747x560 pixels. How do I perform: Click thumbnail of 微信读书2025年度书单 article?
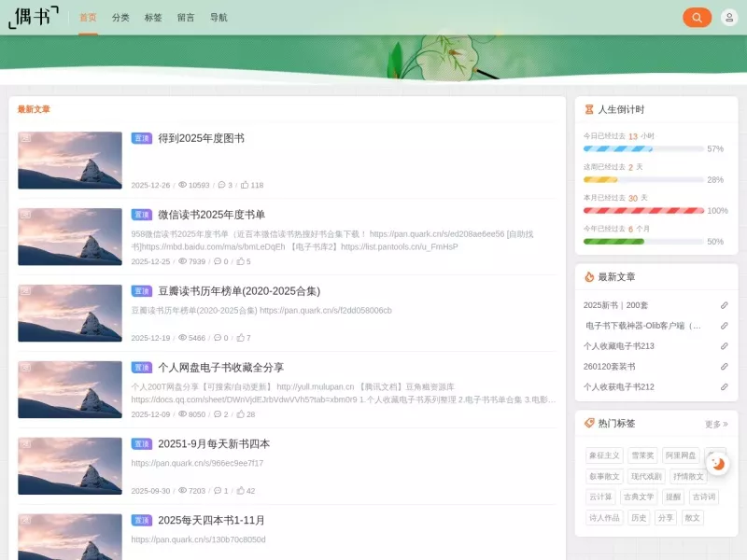pos(70,237)
